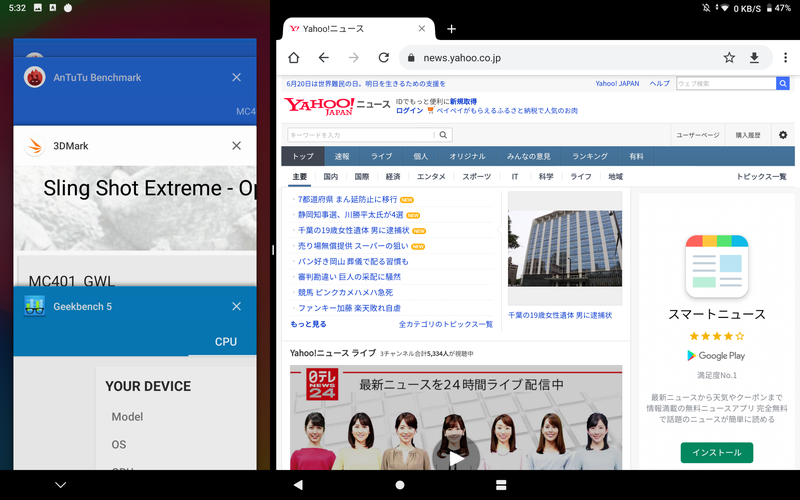
Task: Select the ランキング navigation tab
Action: click(x=590, y=156)
